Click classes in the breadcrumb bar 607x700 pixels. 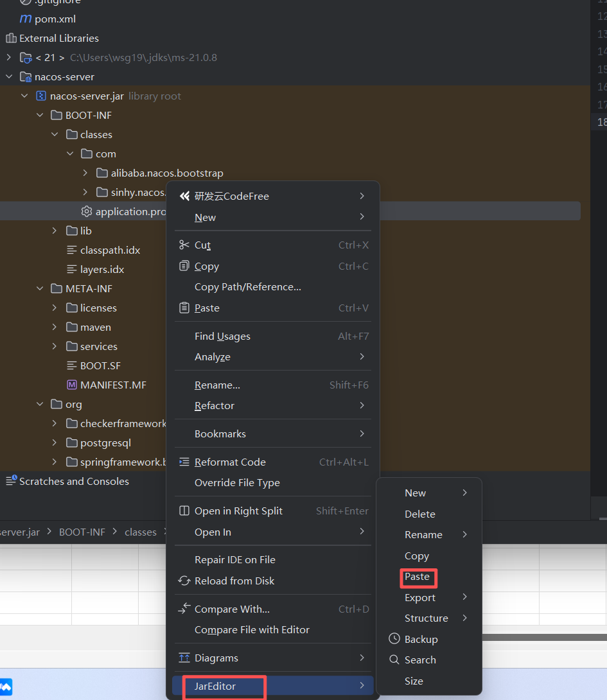pos(140,532)
